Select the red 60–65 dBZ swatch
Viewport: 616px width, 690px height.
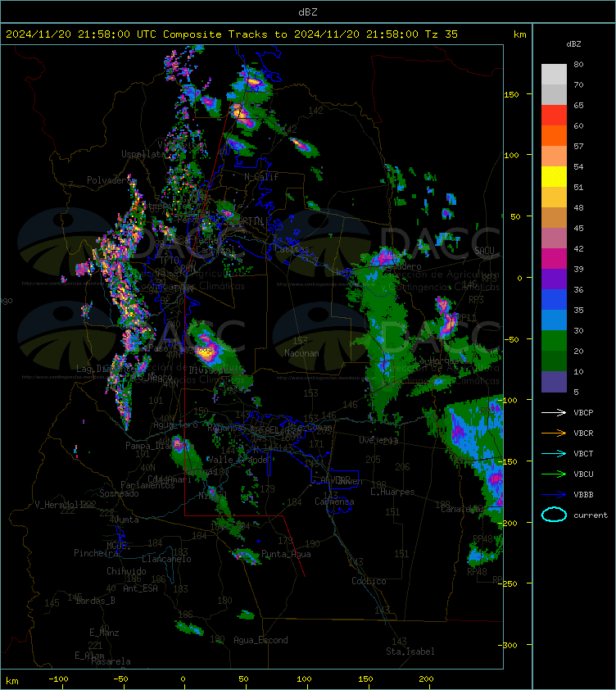[x=554, y=116]
